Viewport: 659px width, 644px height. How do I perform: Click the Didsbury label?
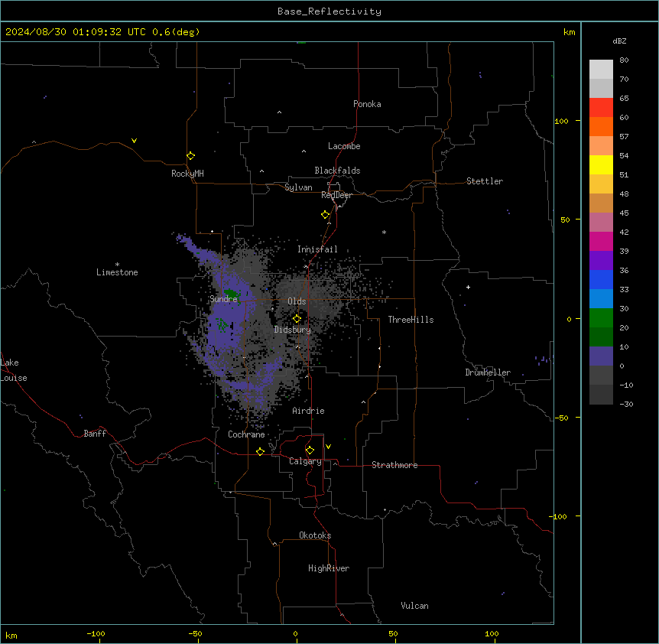293,330
